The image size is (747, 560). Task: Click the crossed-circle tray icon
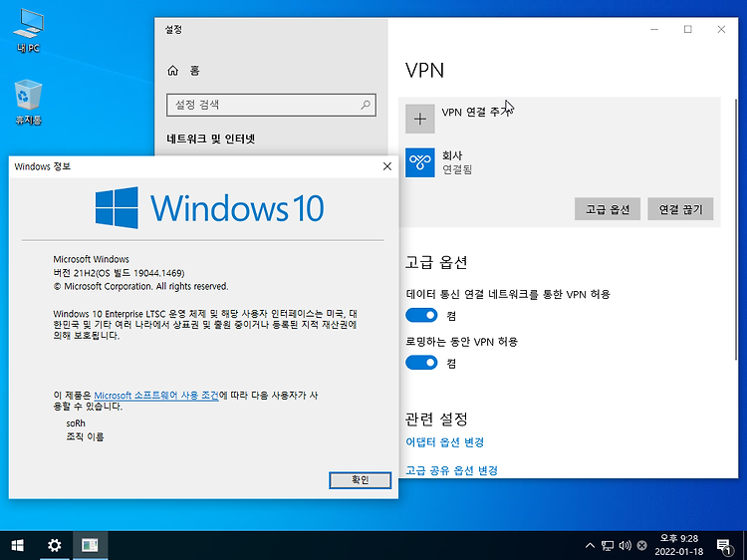642,545
